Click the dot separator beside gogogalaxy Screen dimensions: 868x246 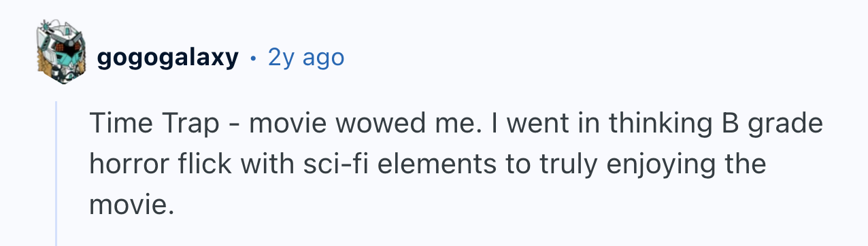coord(253,60)
